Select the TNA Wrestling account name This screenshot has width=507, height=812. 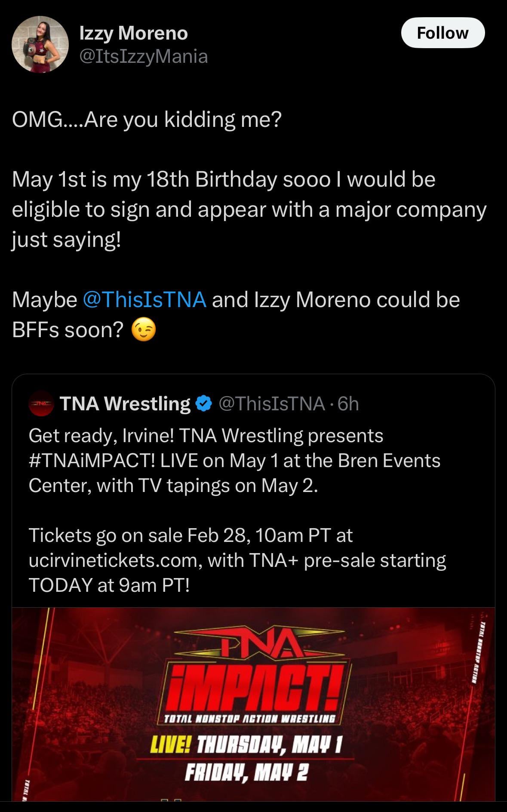click(x=125, y=403)
